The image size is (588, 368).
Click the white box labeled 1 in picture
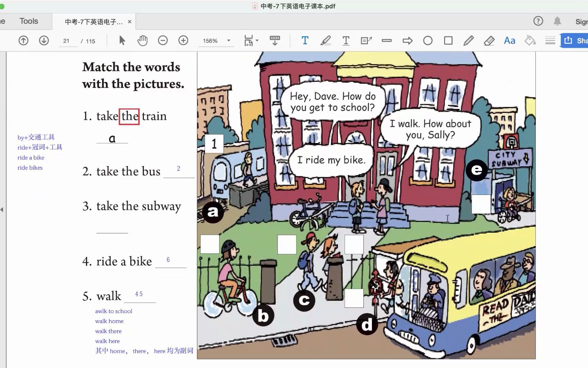coord(214,144)
